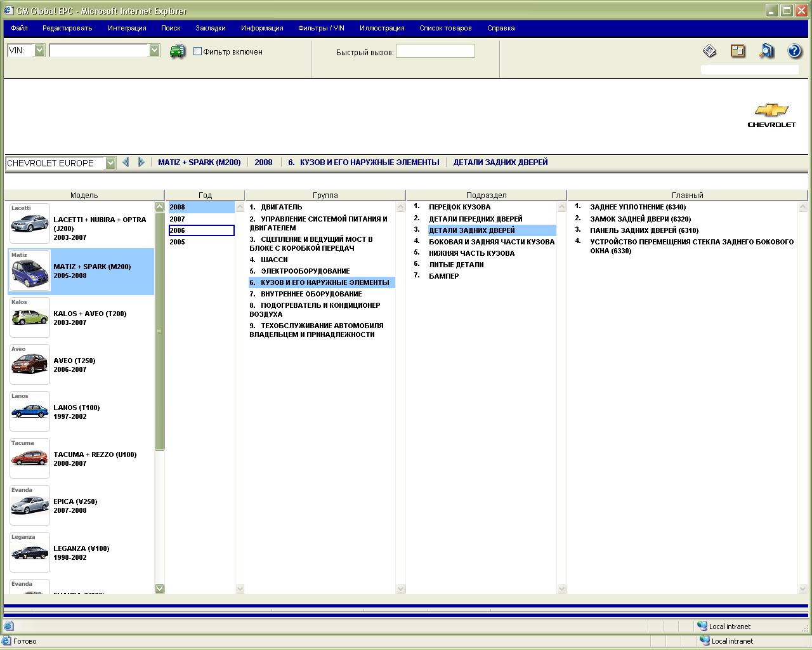Click the model list scroll-down arrow
The width and height of the screenshot is (812, 650).
pyautogui.click(x=159, y=588)
